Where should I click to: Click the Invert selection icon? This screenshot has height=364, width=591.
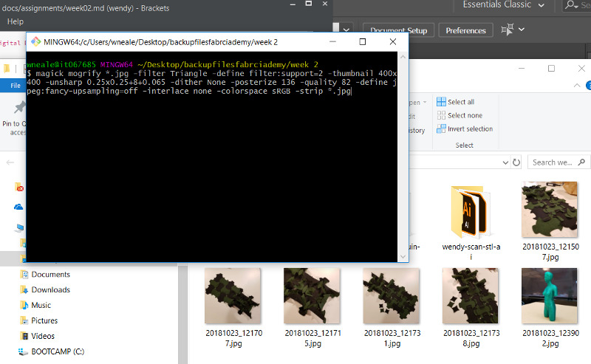tap(441, 129)
